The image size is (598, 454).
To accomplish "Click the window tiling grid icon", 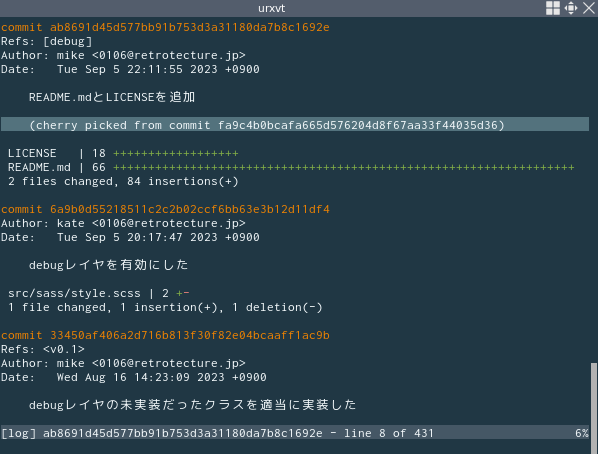I will click(553, 8).
